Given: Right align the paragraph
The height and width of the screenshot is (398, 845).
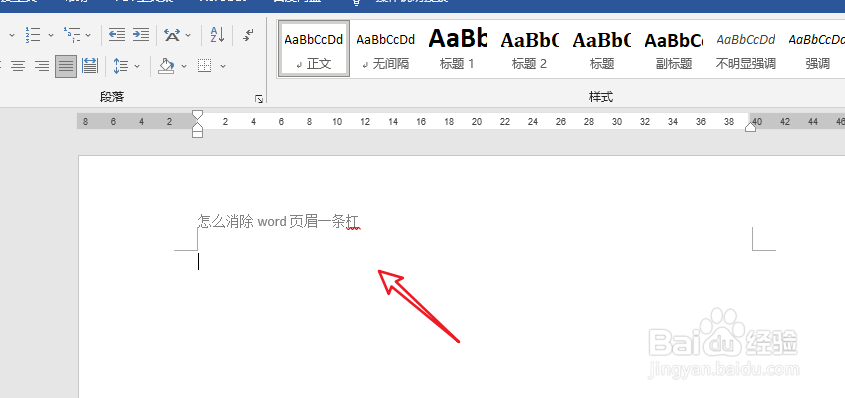Looking at the screenshot, I should point(41,66).
